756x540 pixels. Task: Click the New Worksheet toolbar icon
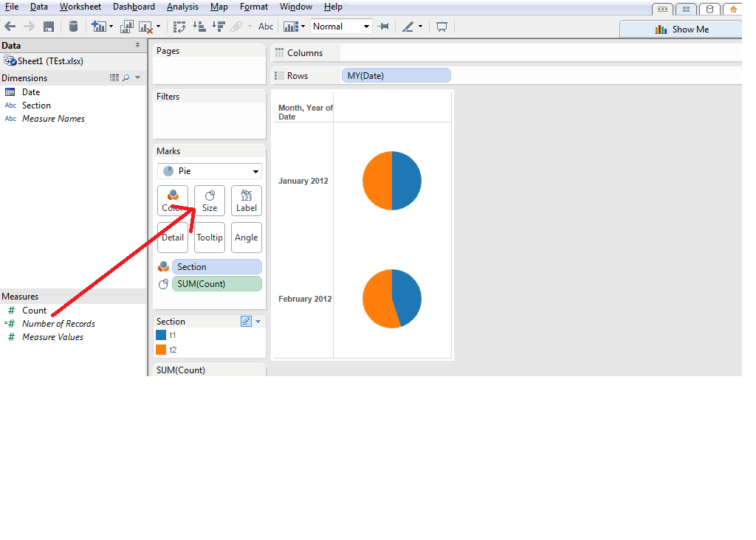pos(98,26)
